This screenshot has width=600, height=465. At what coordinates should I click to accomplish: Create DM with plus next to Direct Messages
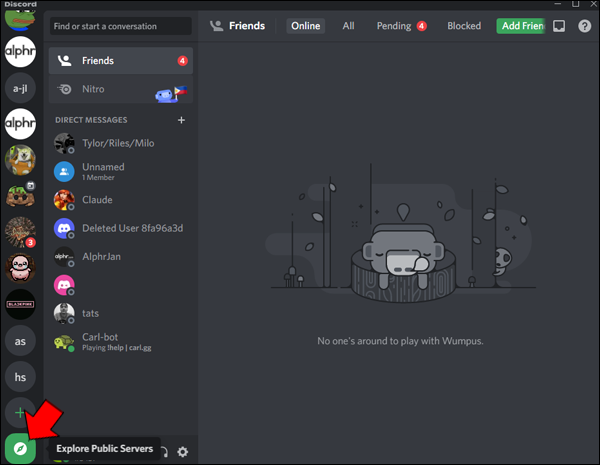181,120
